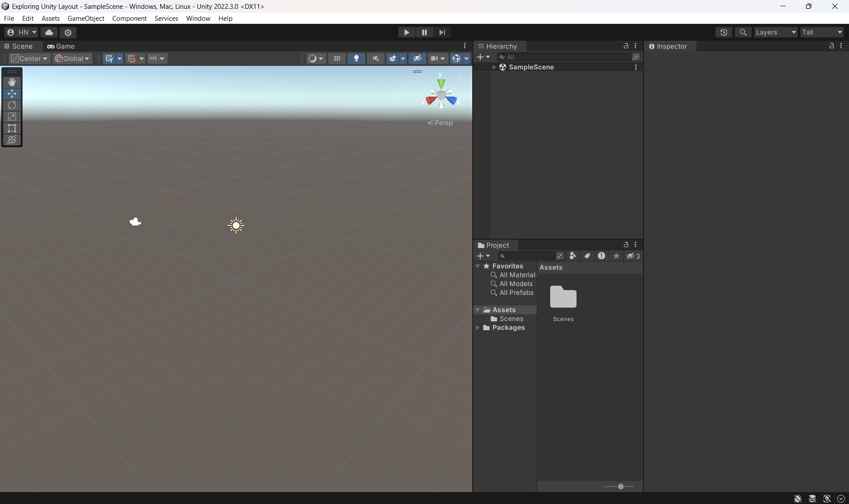This screenshot has height=504, width=849.
Task: Expand the SampleScene hierarchy item
Action: [x=494, y=67]
